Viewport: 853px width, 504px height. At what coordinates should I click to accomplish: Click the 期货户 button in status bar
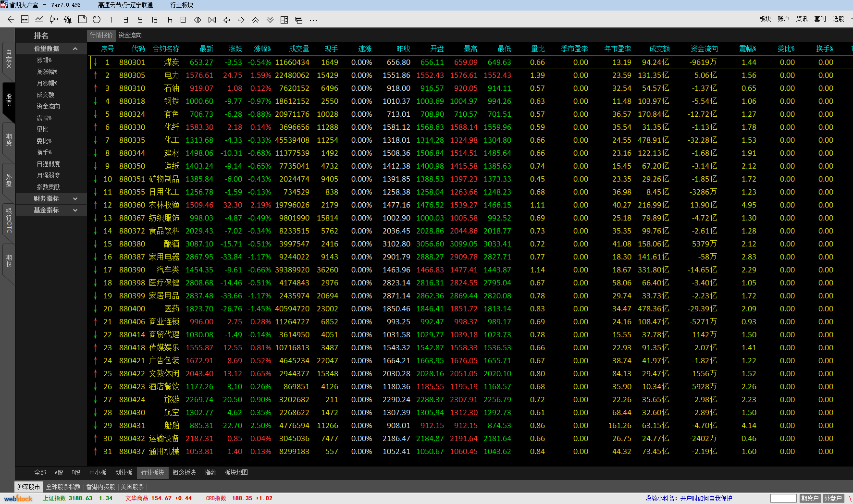810,498
